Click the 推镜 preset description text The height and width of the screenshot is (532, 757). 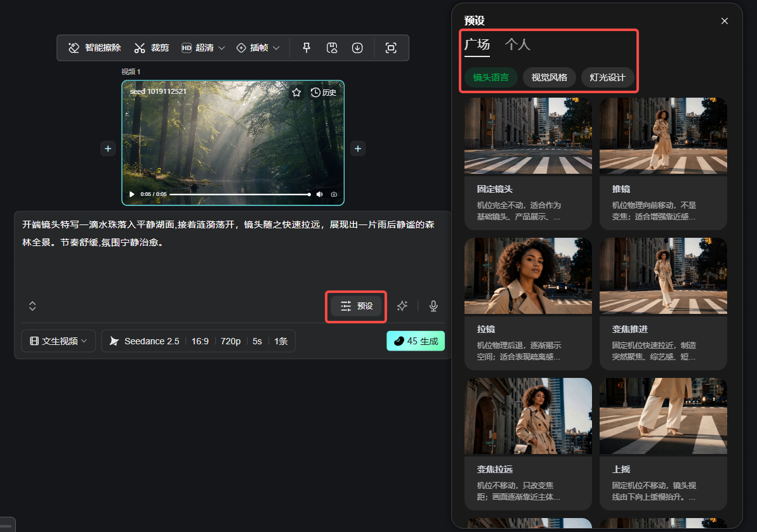(x=654, y=211)
